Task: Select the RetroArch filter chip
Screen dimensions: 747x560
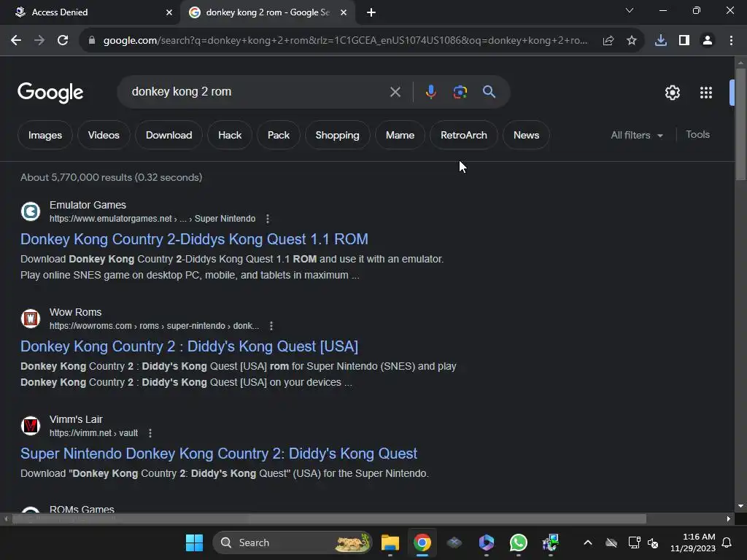Action: (463, 135)
